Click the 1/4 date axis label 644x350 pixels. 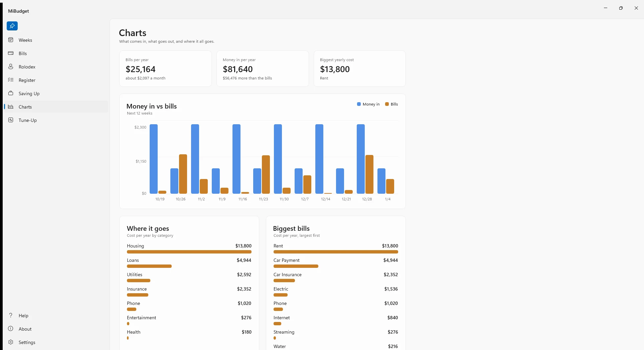tap(388, 199)
